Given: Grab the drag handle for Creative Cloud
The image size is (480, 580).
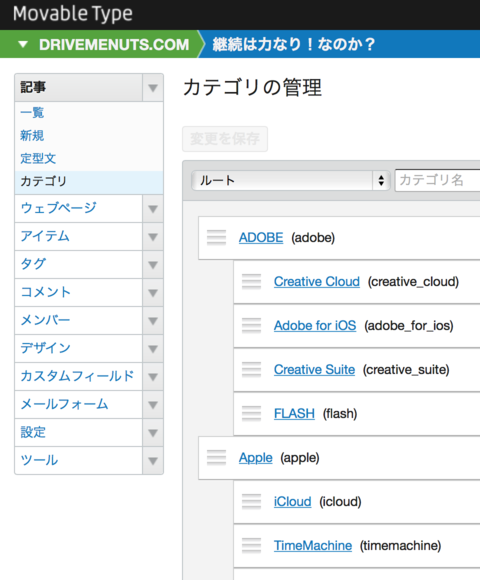Looking at the screenshot, I should pos(251,281).
